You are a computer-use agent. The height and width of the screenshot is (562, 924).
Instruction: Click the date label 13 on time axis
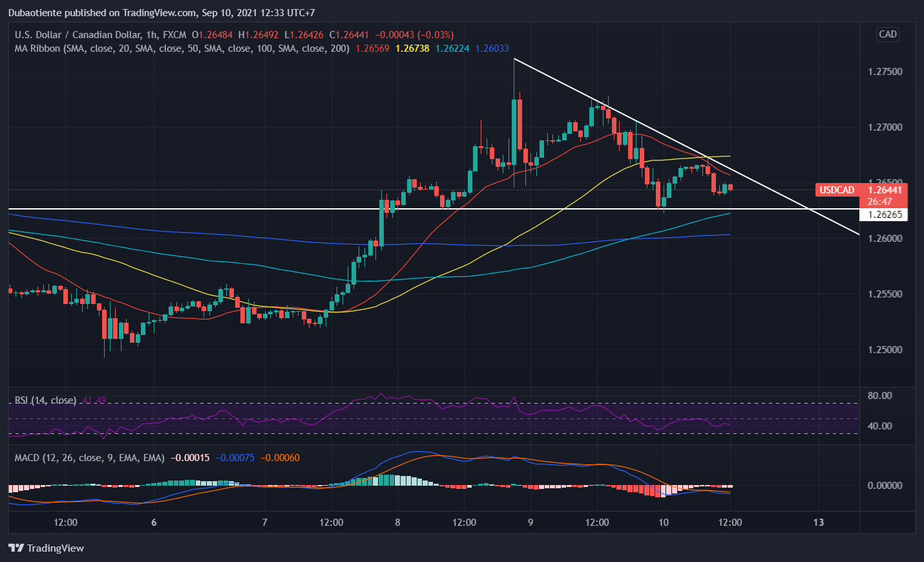(819, 523)
